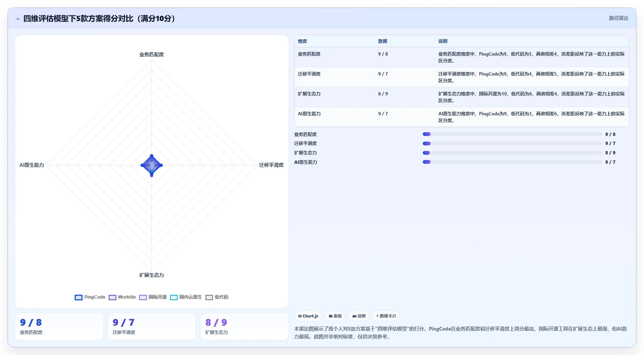Screen dimensions: 644x355
Task: Click the 9 / 8 value in the table
Action: click(383, 54)
